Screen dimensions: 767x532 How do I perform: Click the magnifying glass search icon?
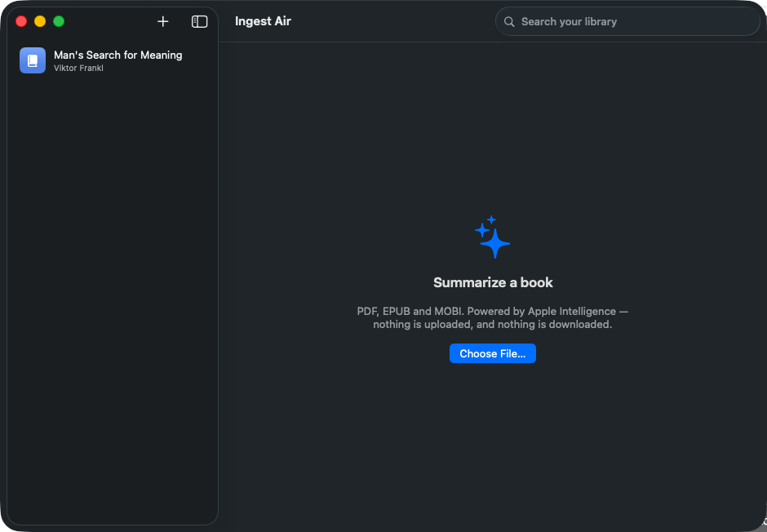(x=509, y=22)
